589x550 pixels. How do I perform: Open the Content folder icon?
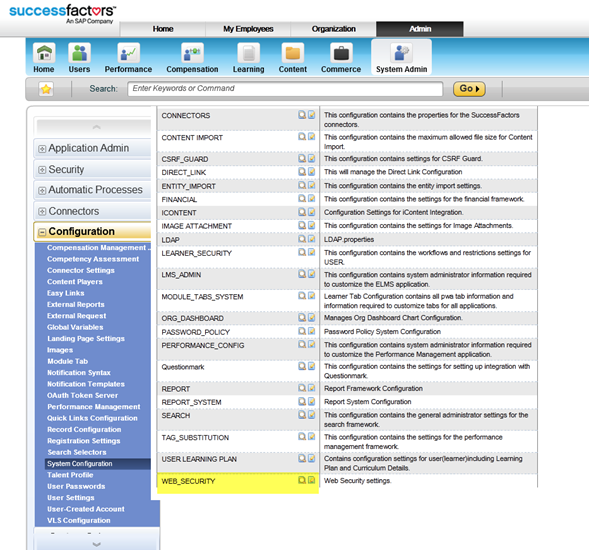[293, 53]
